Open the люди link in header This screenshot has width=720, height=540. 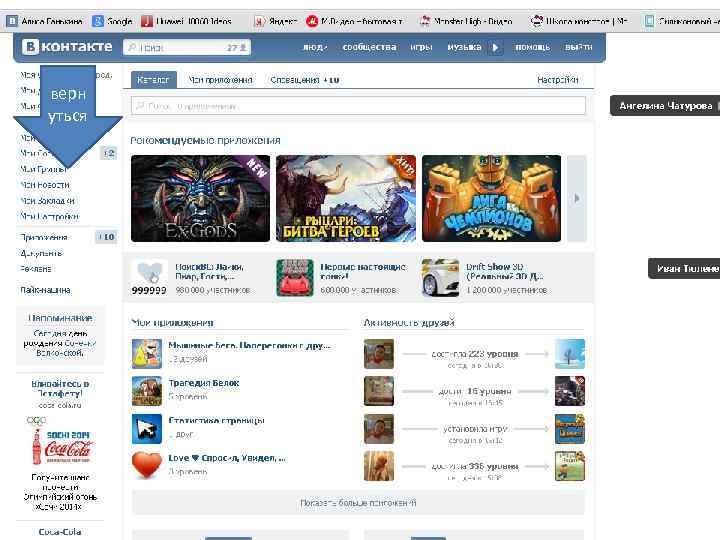pyautogui.click(x=315, y=47)
